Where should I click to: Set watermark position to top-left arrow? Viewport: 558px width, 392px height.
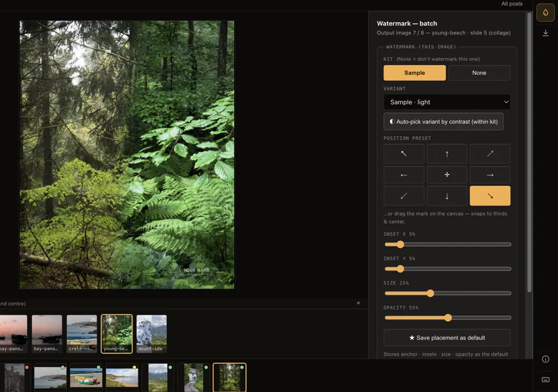point(403,154)
